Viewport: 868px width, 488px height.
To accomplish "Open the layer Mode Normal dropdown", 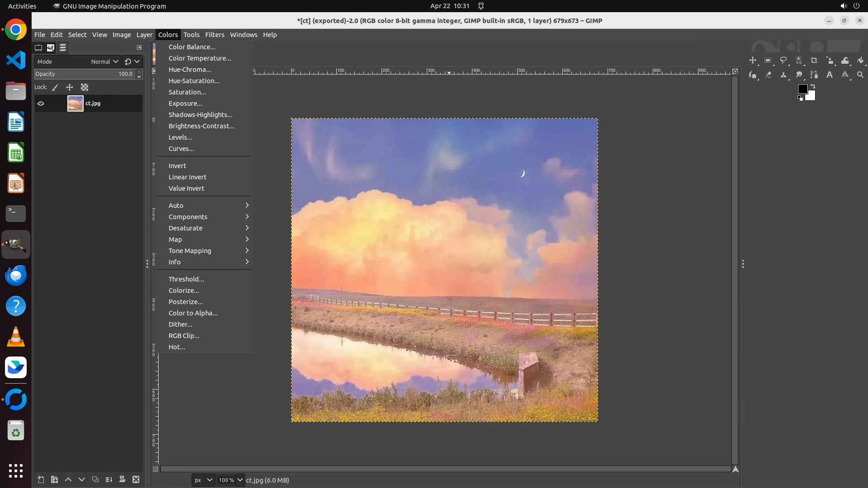I will (104, 61).
